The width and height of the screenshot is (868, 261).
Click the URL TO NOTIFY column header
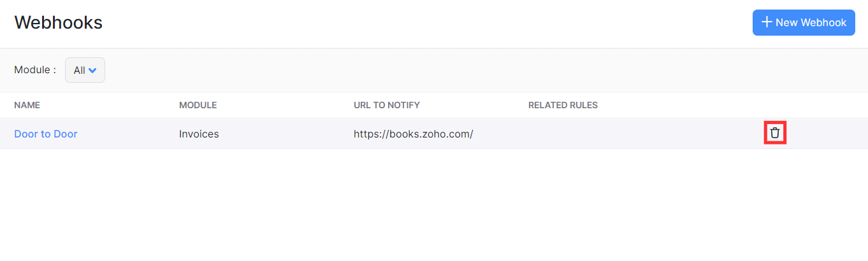click(386, 105)
